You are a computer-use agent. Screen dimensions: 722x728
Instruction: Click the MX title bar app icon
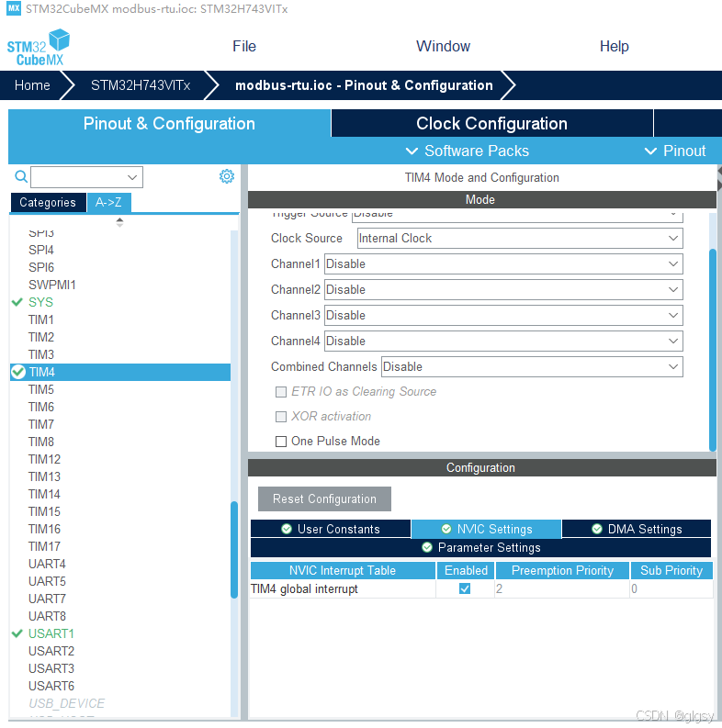[x=14, y=8]
